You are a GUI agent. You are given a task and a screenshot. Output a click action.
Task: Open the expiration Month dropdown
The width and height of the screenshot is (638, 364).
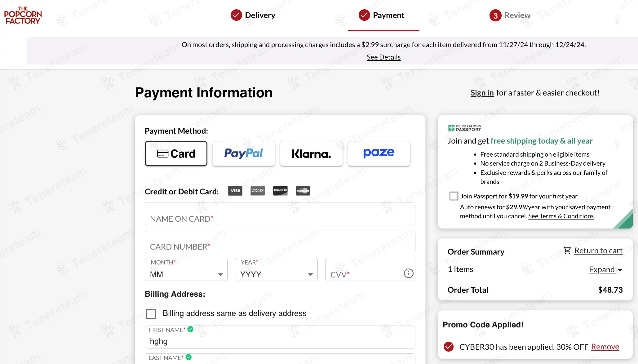[186, 269]
